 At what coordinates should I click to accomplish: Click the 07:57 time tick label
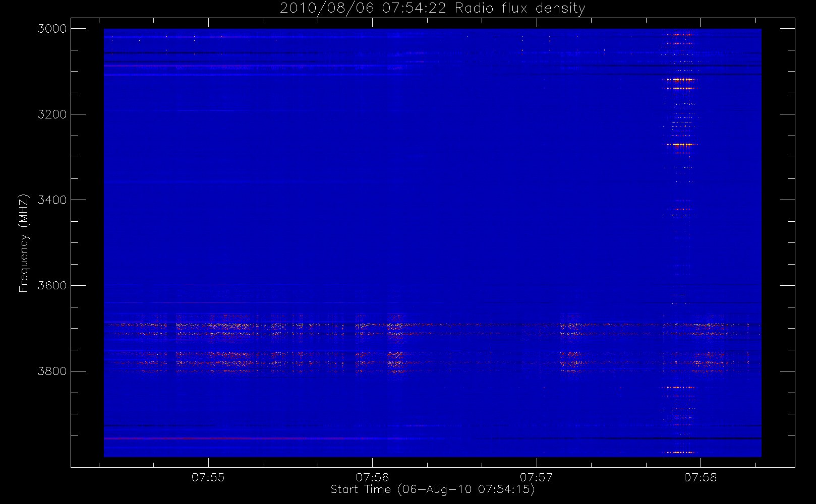537,477
